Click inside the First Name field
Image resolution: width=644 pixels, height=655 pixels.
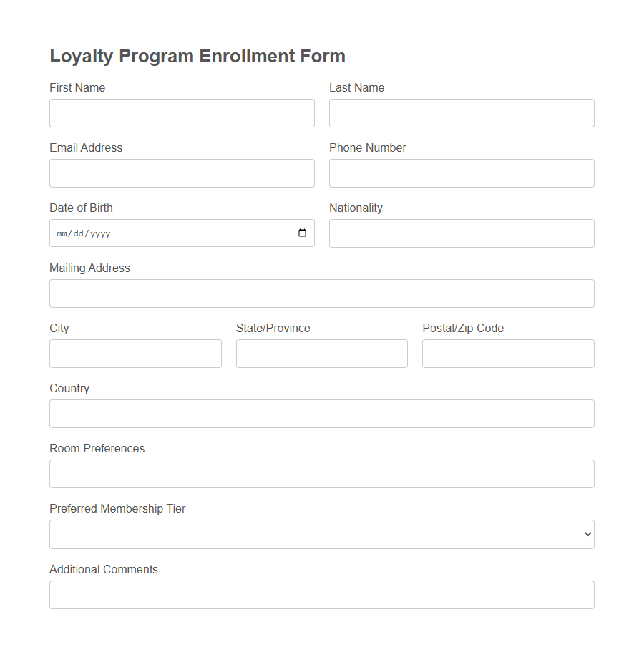pyautogui.click(x=182, y=113)
